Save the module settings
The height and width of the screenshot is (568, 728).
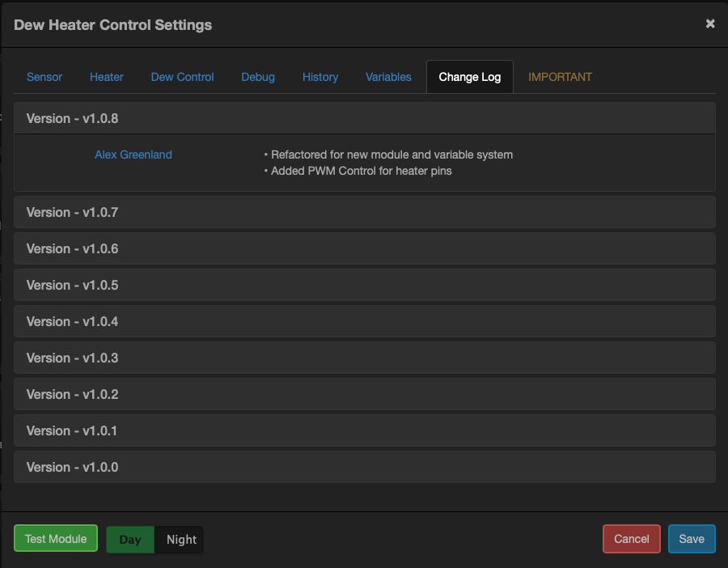pos(692,539)
